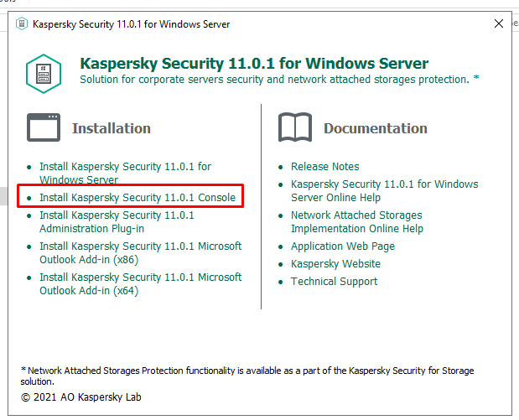Close the Kaspersky Security installer window

[x=499, y=24]
